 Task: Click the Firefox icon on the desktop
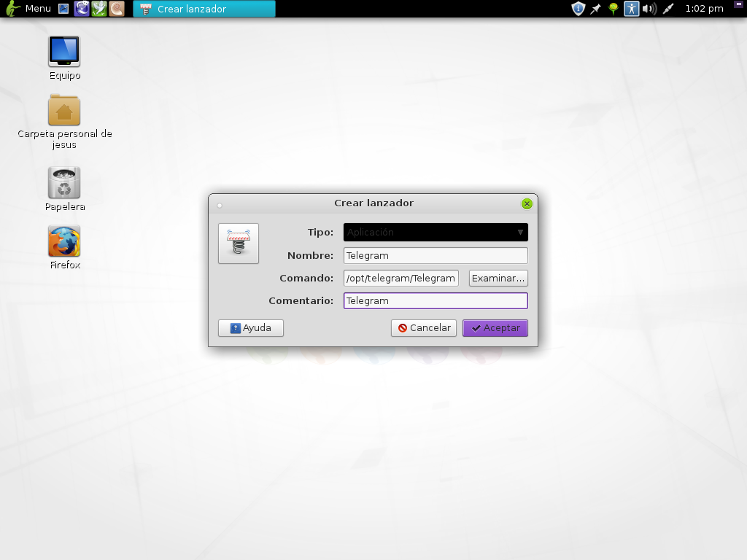[x=63, y=241]
